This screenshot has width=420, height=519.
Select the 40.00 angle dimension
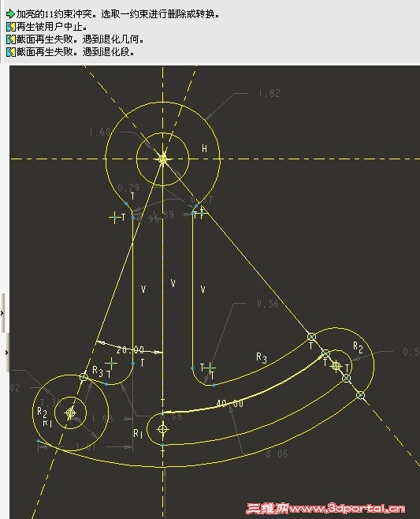[x=229, y=403]
